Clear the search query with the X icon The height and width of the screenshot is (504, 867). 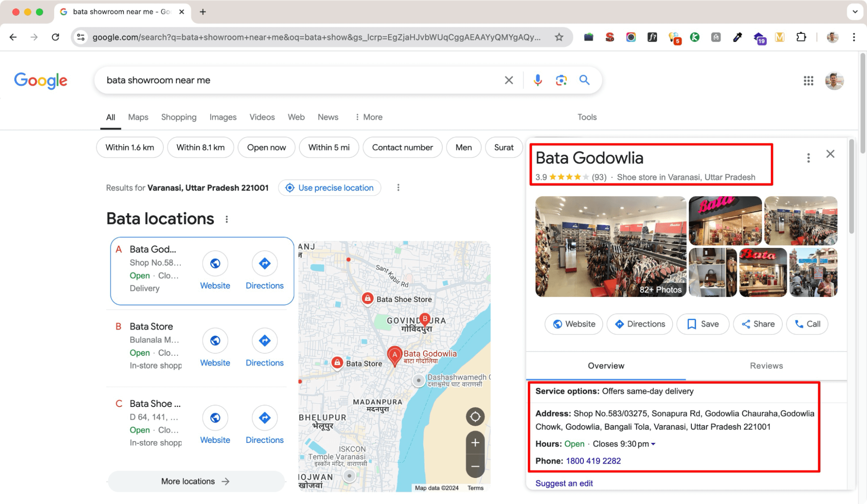tap(508, 80)
